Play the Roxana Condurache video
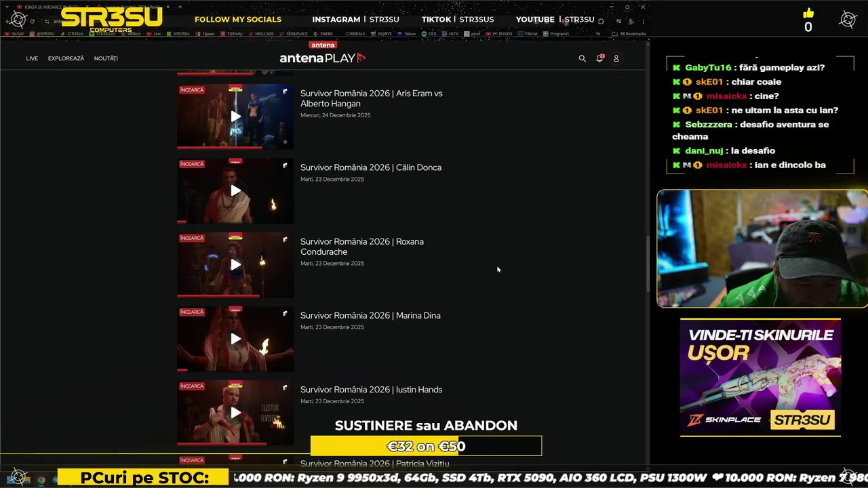The width and height of the screenshot is (868, 488). (x=235, y=264)
